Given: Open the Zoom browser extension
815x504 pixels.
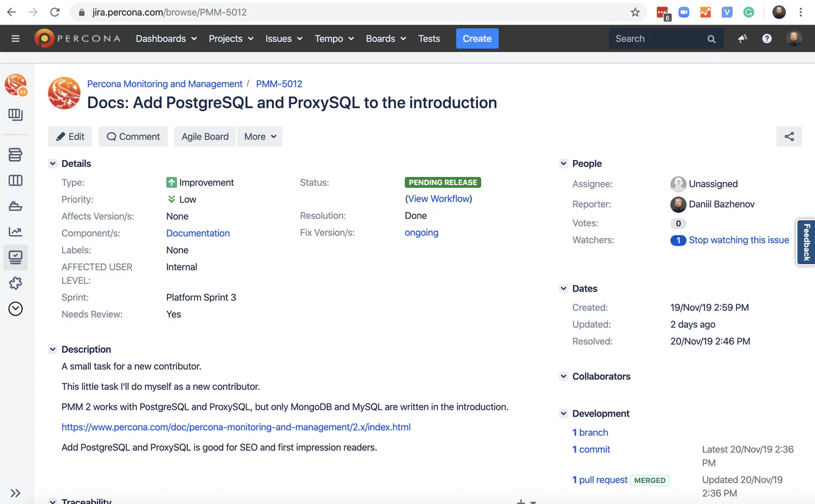Looking at the screenshot, I should (684, 12).
